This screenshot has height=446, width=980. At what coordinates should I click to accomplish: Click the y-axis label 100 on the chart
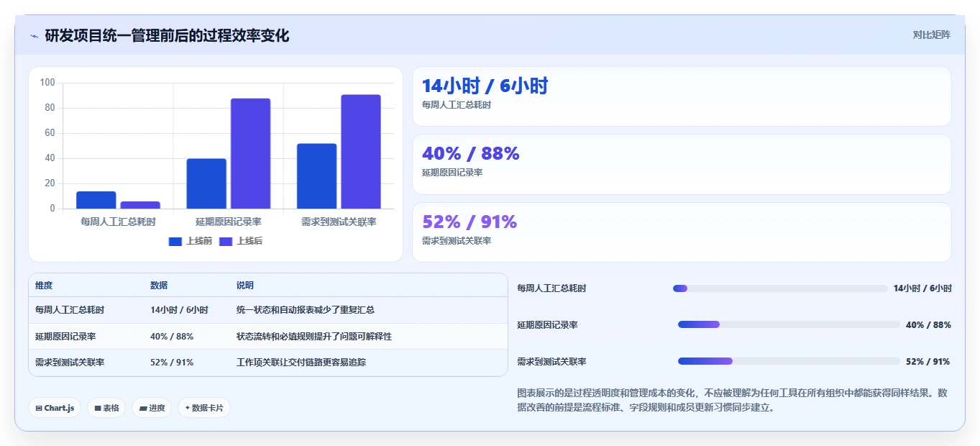pyautogui.click(x=47, y=83)
